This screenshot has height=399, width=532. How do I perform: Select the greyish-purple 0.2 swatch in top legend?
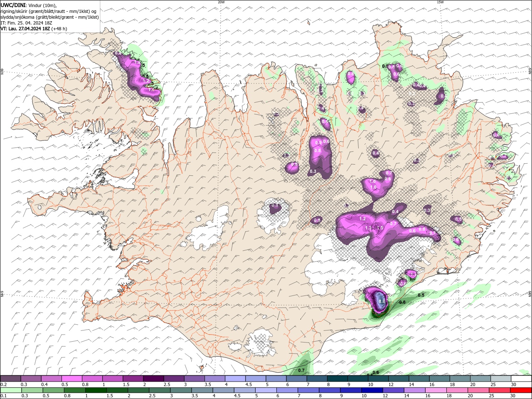click(x=10, y=379)
